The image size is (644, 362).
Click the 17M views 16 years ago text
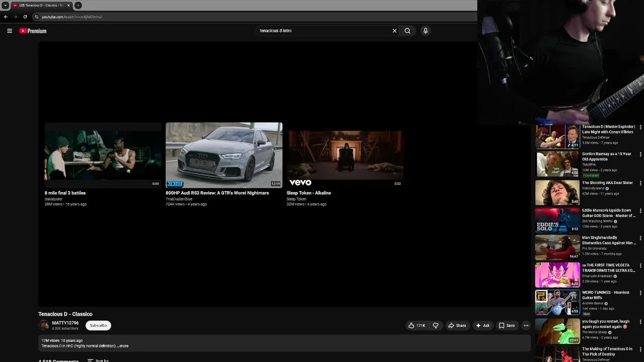[62, 340]
